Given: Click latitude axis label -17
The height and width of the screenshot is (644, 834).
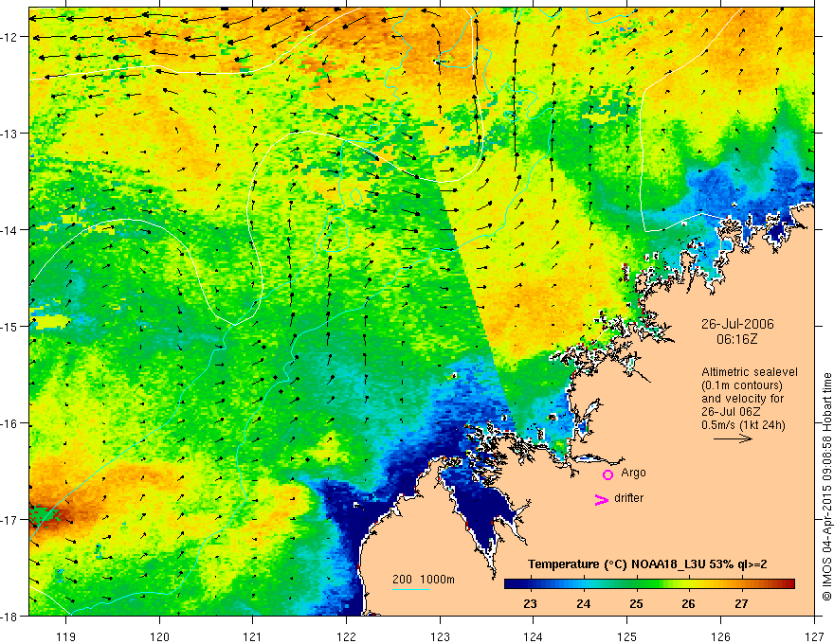Looking at the screenshot, I should [9, 520].
